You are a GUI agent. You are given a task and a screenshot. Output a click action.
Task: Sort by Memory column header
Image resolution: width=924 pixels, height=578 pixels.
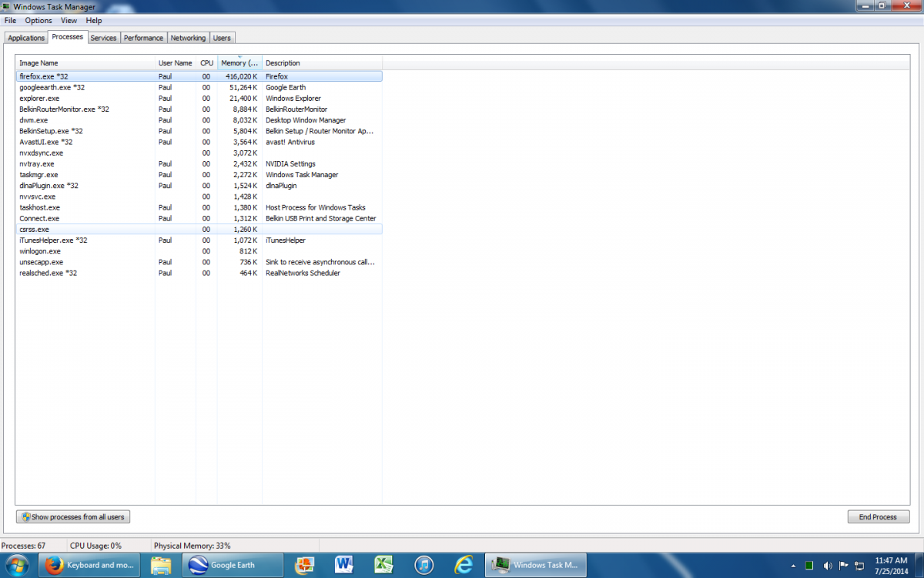(x=239, y=63)
